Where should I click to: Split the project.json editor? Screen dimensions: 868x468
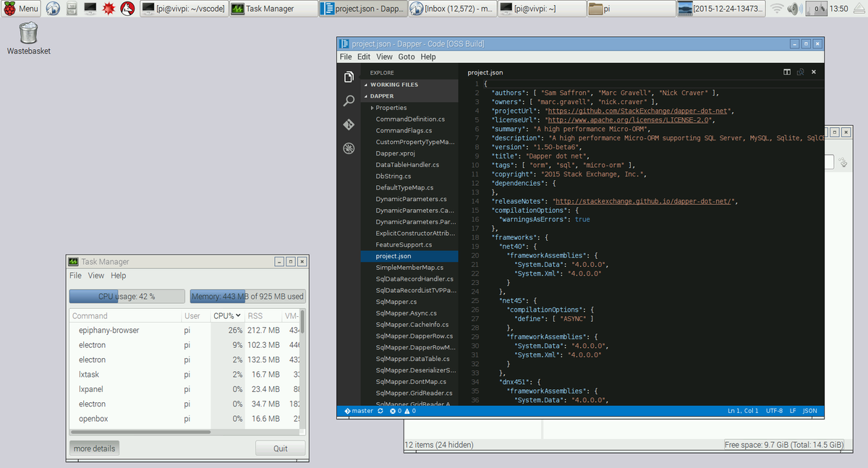click(x=787, y=72)
